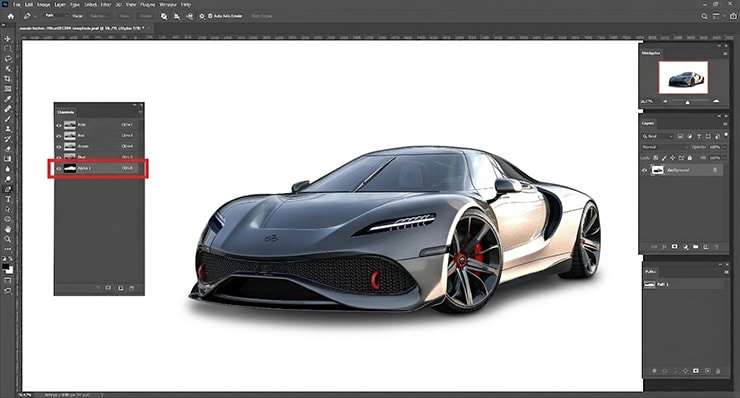Open the Select menu
The height and width of the screenshot is (398, 740).
point(90,5)
